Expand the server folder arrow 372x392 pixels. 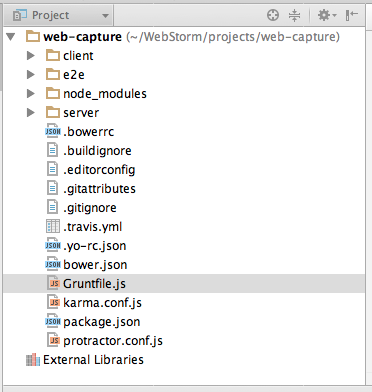pos(31,112)
